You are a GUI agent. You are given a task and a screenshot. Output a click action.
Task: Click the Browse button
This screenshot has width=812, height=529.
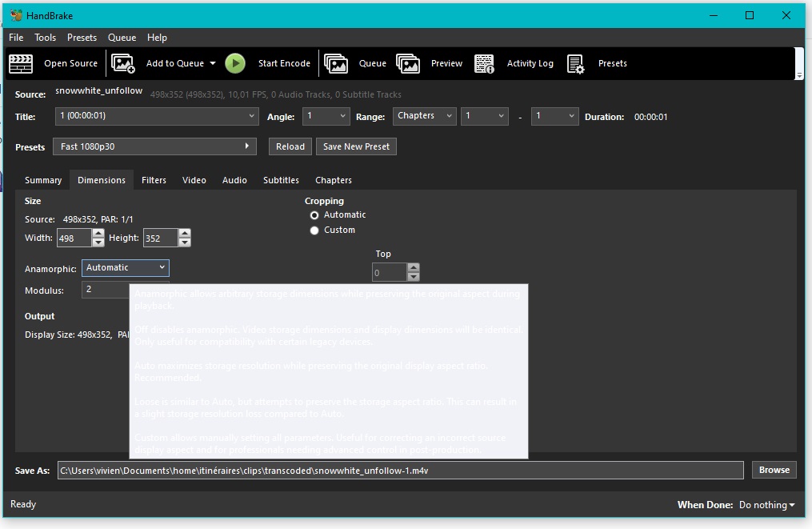[x=774, y=470]
